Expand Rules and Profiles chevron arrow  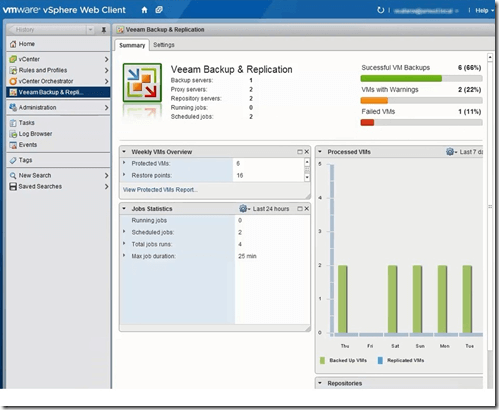[x=106, y=70]
